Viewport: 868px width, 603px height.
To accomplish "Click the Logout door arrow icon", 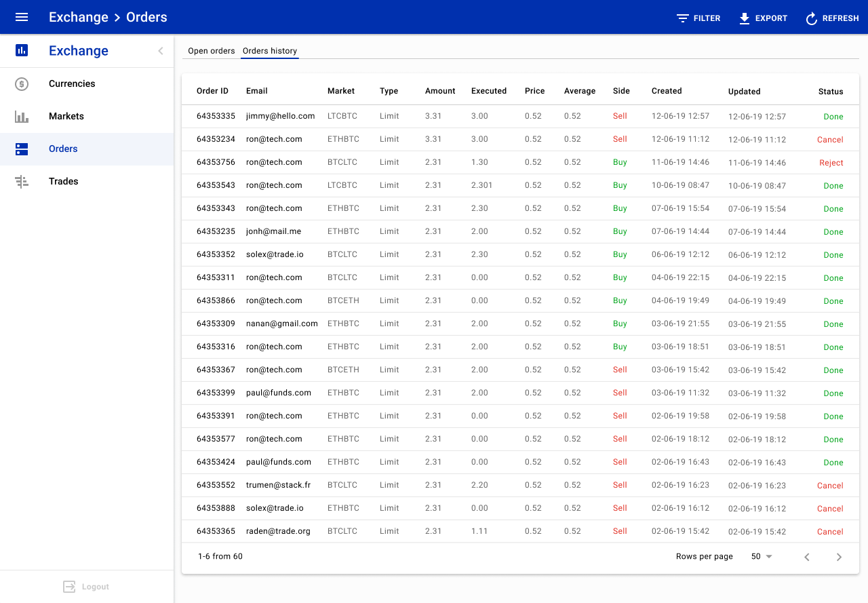I will click(x=69, y=587).
